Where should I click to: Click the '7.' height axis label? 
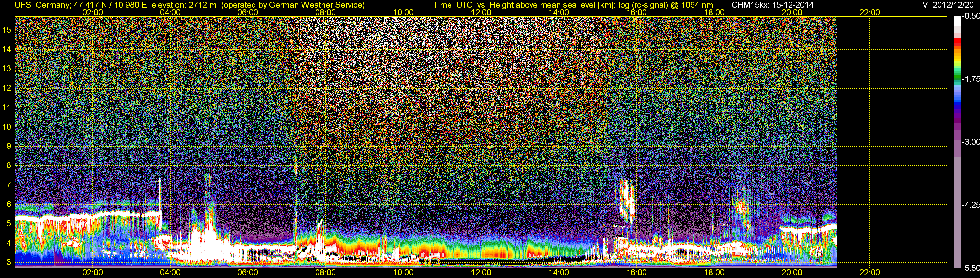coord(9,185)
